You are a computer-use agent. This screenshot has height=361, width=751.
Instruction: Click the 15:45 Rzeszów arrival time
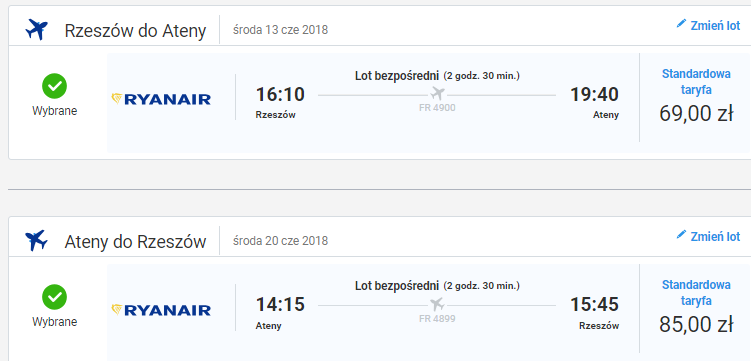point(594,305)
